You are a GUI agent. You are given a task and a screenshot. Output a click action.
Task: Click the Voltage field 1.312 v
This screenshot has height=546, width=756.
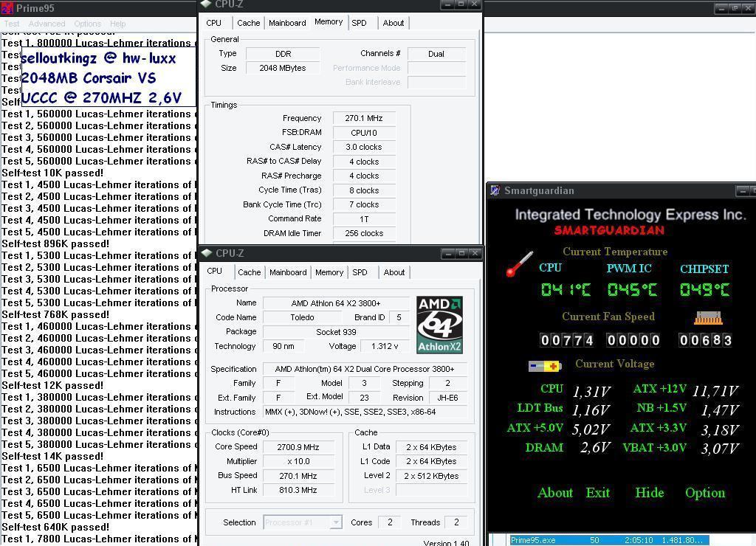(385, 346)
